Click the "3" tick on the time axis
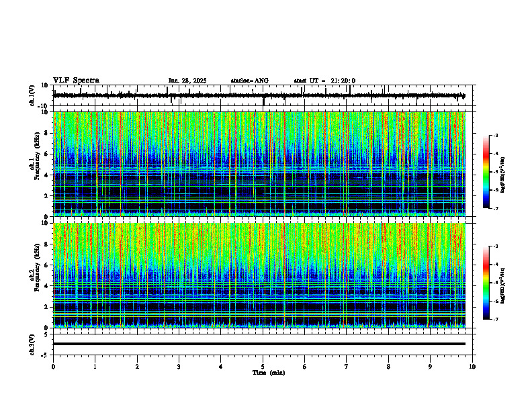Image resolution: width=532 pixels, height=411 pixels. [x=179, y=367]
